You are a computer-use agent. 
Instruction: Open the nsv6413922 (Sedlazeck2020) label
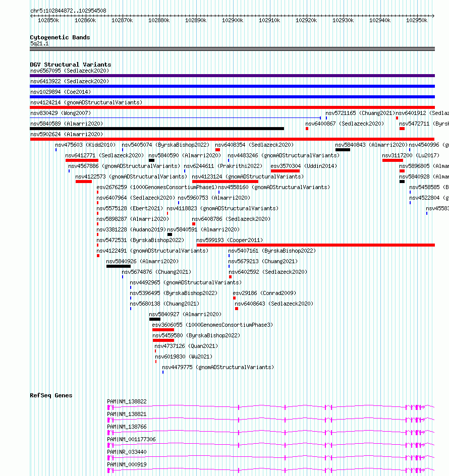click(70, 81)
